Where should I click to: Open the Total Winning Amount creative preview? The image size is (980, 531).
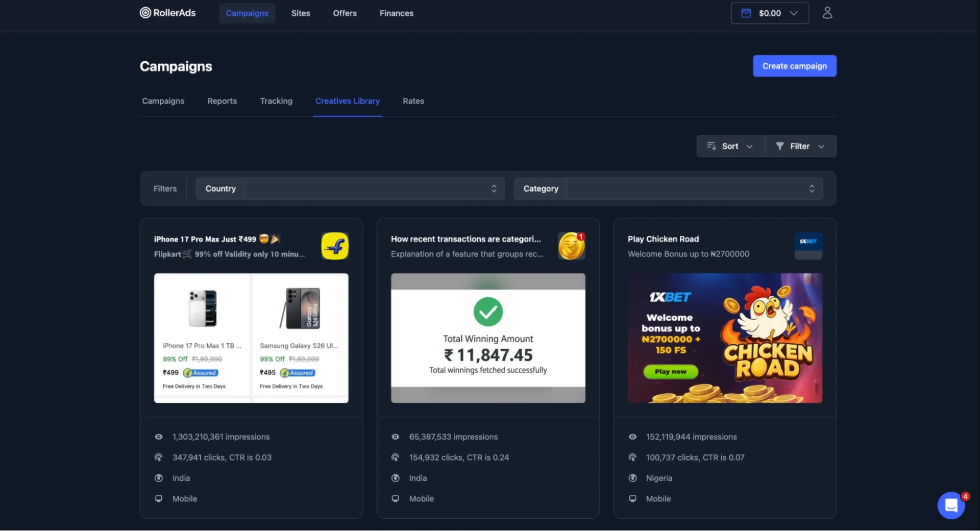click(488, 338)
